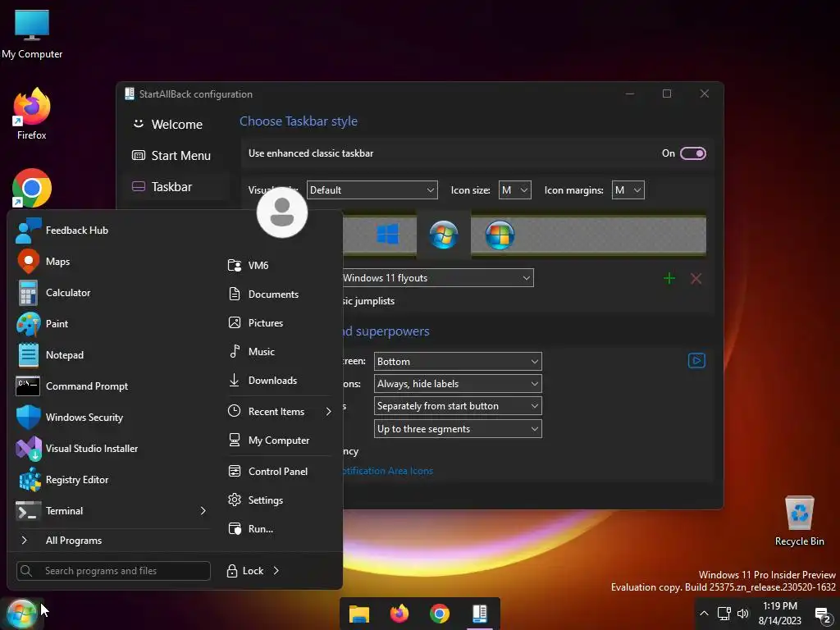
Task: Open the Visual style Default dropdown
Action: click(372, 190)
